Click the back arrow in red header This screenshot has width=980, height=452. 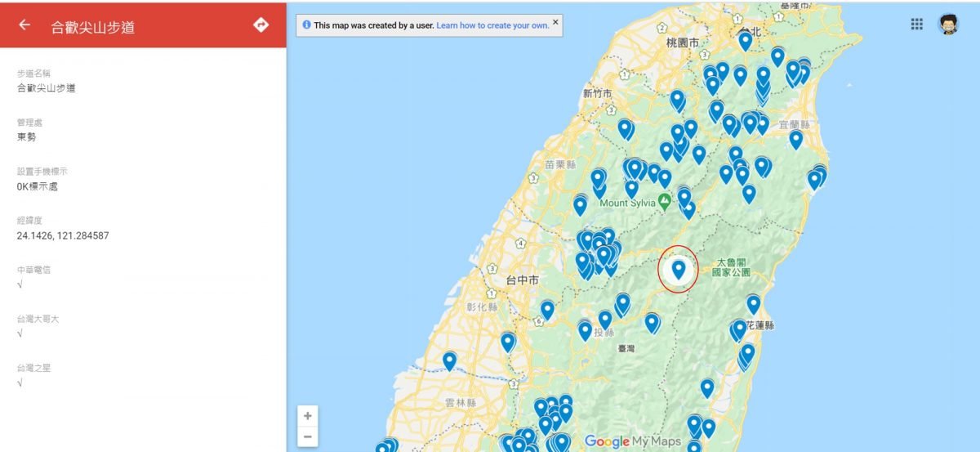click(24, 25)
